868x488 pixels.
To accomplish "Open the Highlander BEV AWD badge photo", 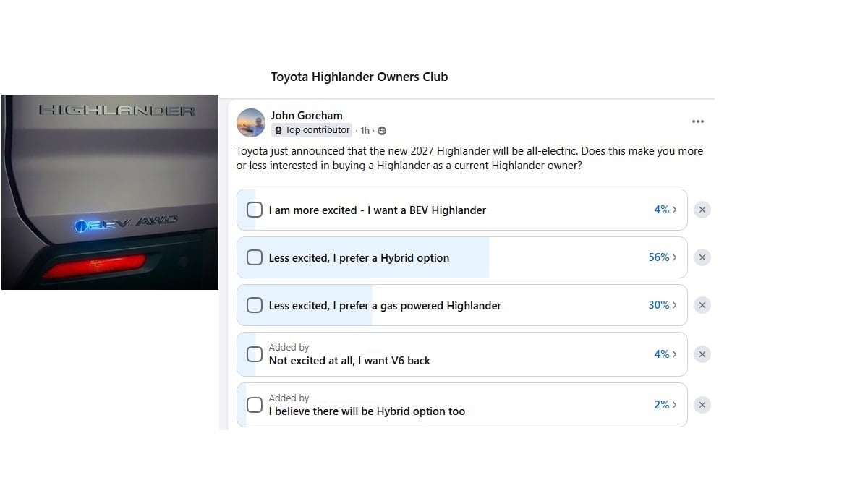I will tap(110, 192).
